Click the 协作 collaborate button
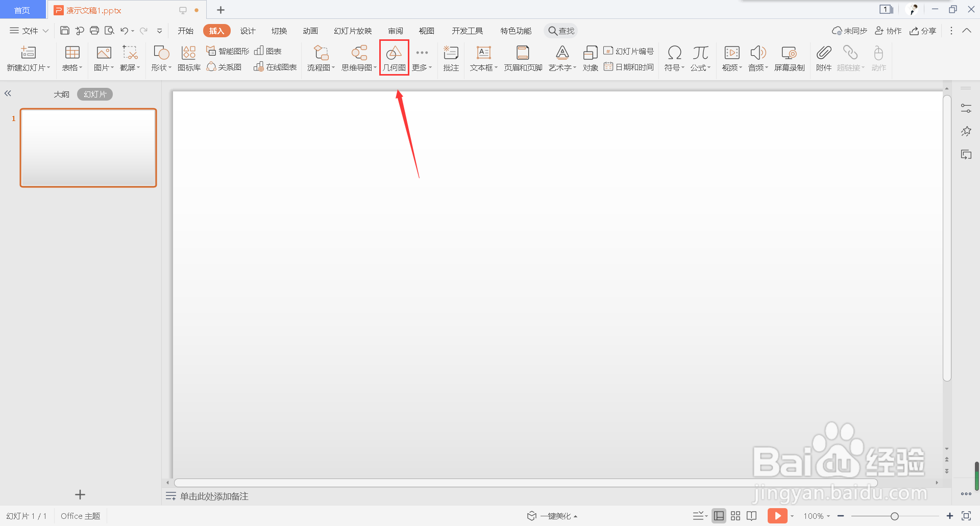The width and height of the screenshot is (980, 526). click(888, 31)
